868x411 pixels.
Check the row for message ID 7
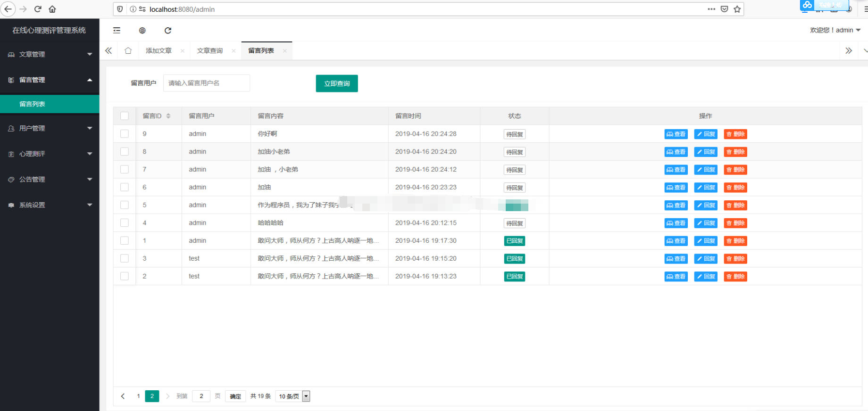coord(125,169)
